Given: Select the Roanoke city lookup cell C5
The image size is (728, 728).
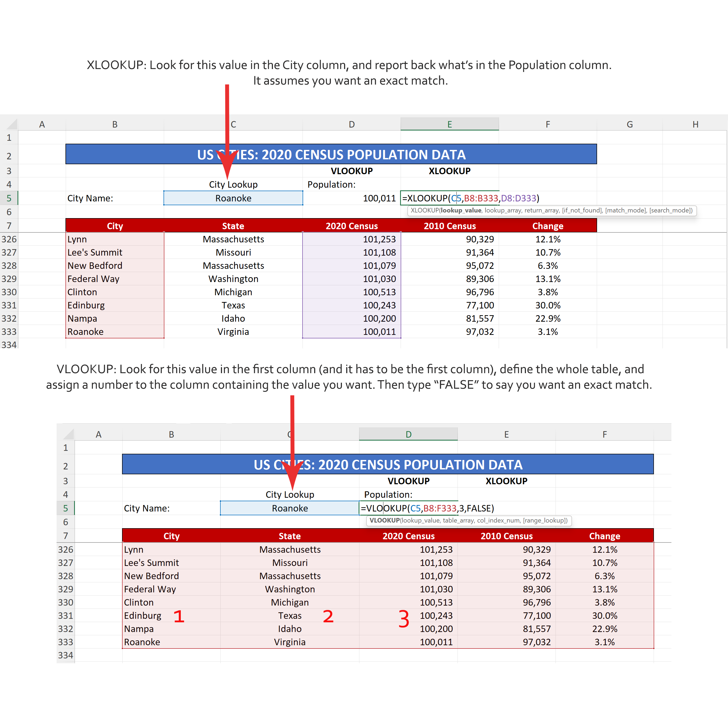Looking at the screenshot, I should pyautogui.click(x=233, y=198).
